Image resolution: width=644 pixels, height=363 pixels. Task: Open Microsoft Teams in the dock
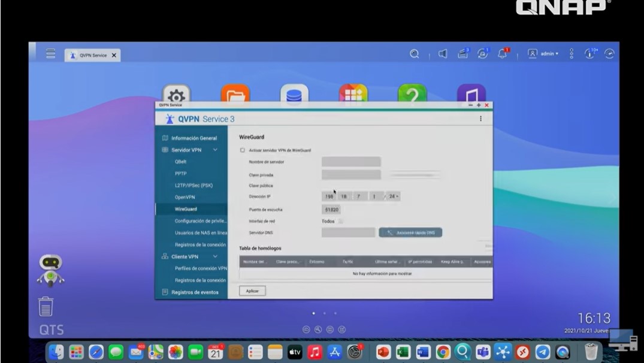(x=483, y=352)
